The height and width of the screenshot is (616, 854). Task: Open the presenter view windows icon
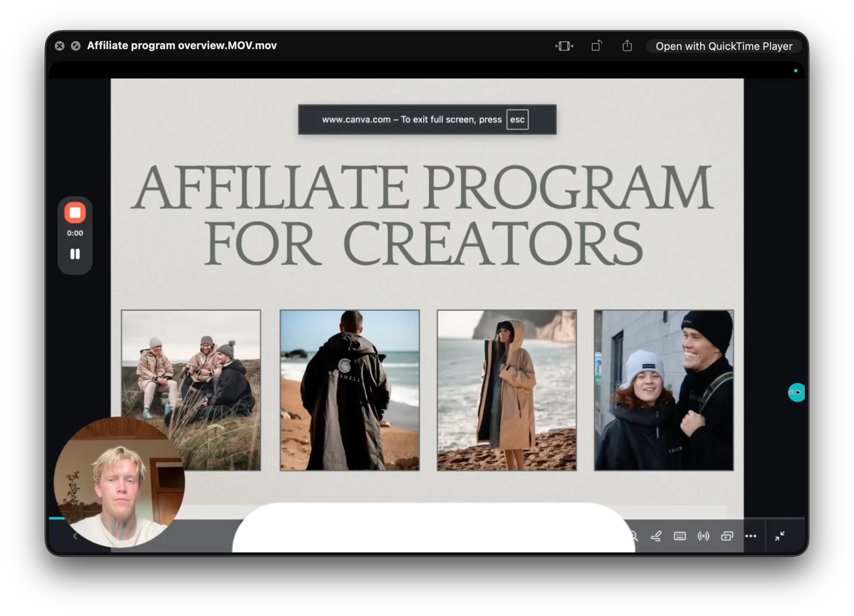pyautogui.click(x=727, y=536)
